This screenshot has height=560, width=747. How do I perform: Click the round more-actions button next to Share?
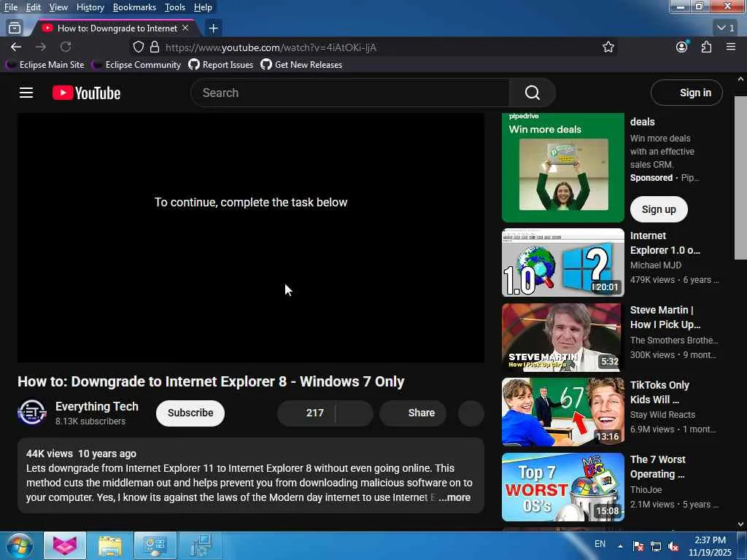(471, 413)
